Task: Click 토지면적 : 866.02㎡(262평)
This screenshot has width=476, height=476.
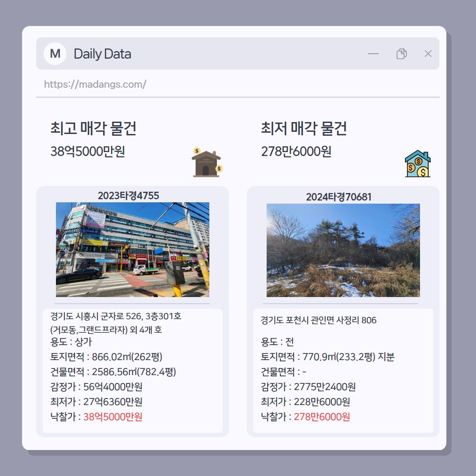Action: coord(106,357)
